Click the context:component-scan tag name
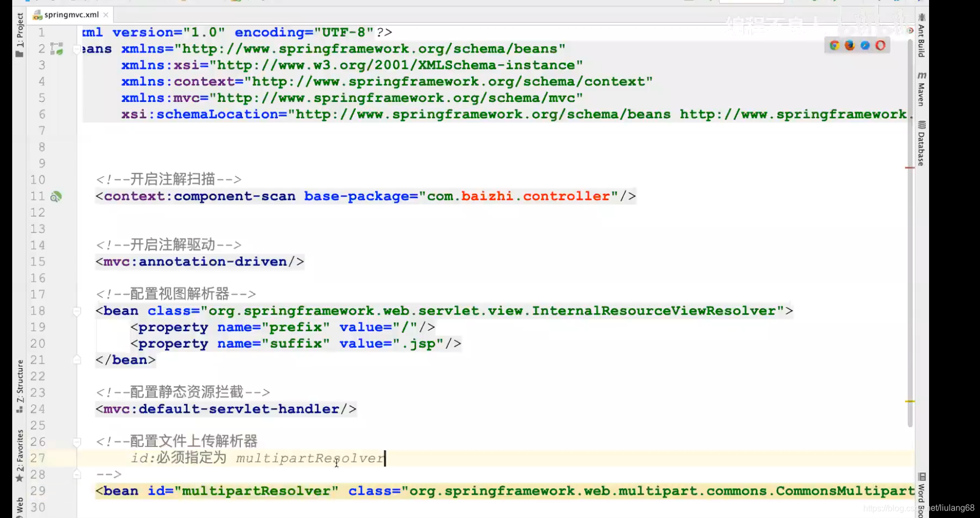Viewport: 980px width, 518px height. click(x=200, y=196)
